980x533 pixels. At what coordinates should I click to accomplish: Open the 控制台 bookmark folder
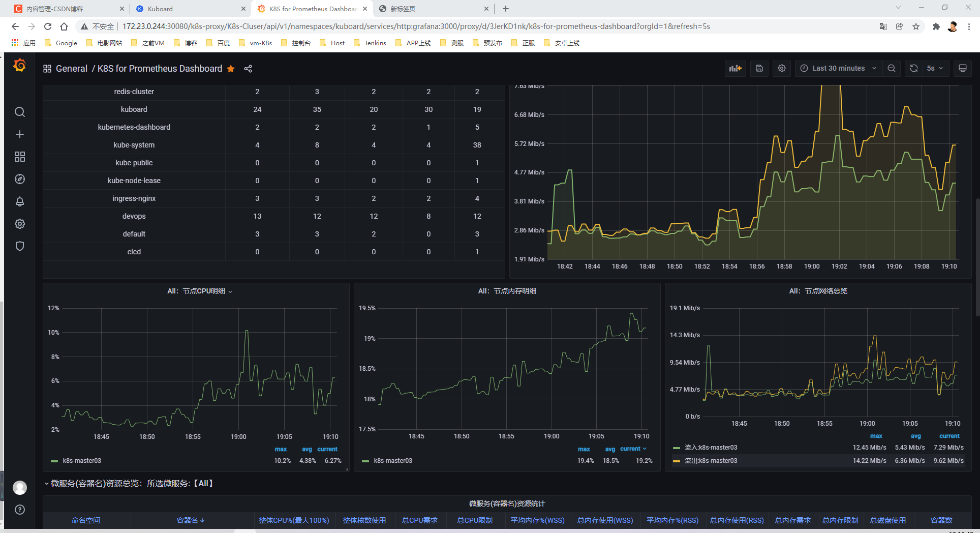tap(295, 43)
